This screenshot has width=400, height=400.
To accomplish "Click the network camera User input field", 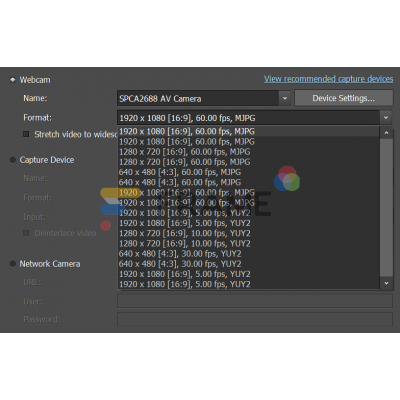I will click(255, 301).
